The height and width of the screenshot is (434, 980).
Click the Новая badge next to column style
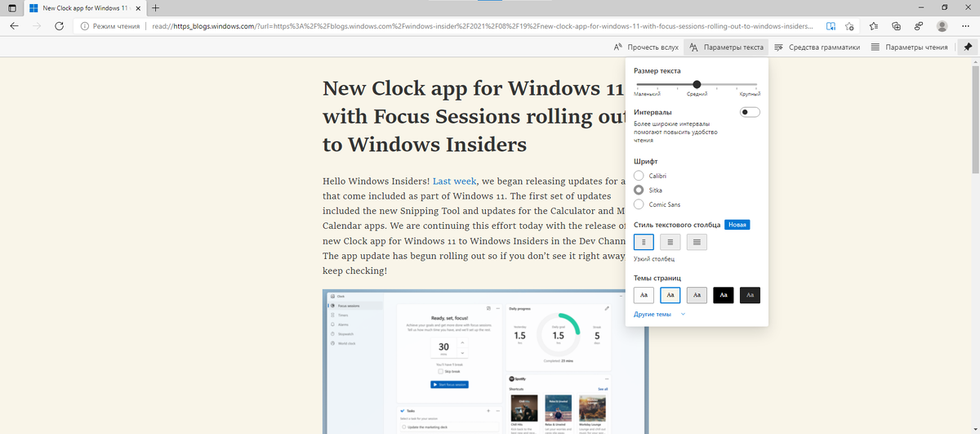[737, 224]
